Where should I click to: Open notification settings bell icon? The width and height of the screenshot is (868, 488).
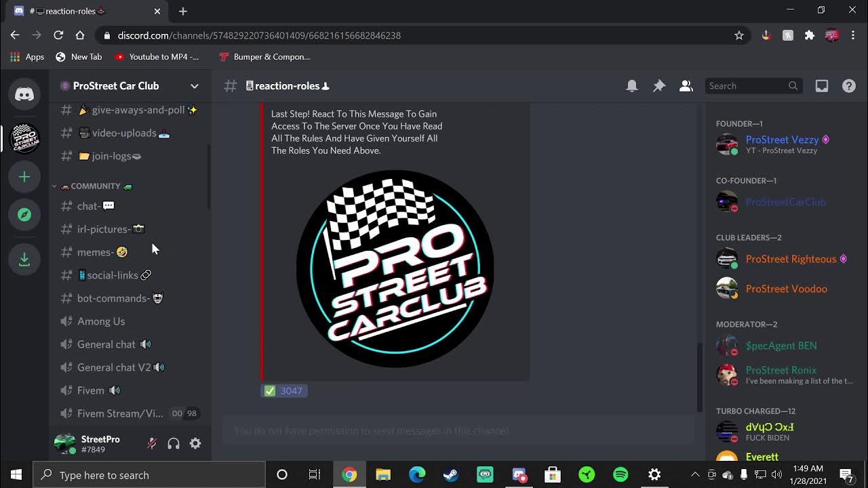click(632, 86)
